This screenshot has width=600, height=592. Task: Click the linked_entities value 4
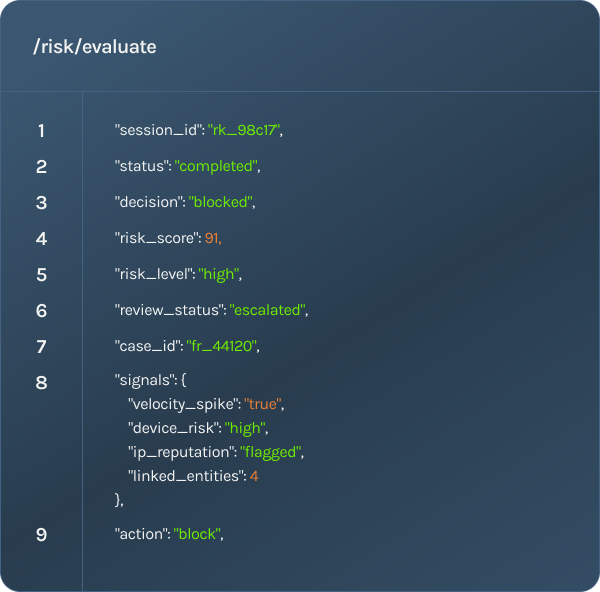[254, 477]
